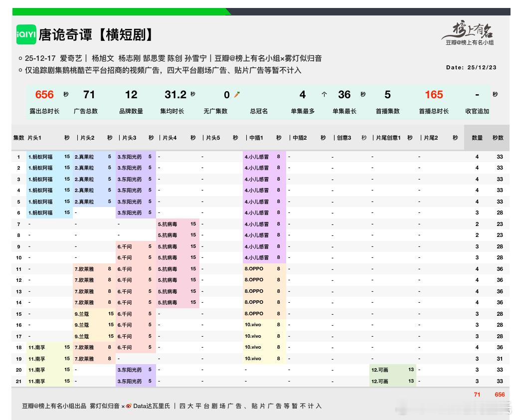Click the Weibo icon in the footer
Viewport: 517px width, 420px height.
(129, 406)
